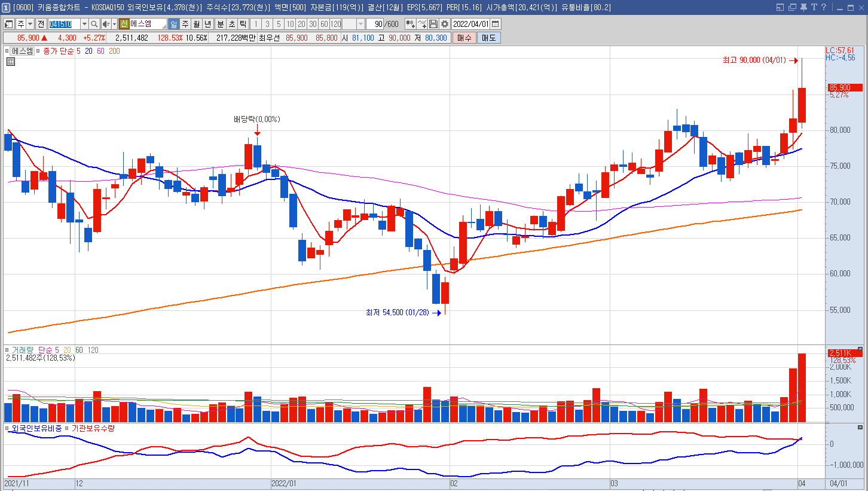Open the interval value combo box dropdown
This screenshot has height=491, width=868.
coord(360,24)
